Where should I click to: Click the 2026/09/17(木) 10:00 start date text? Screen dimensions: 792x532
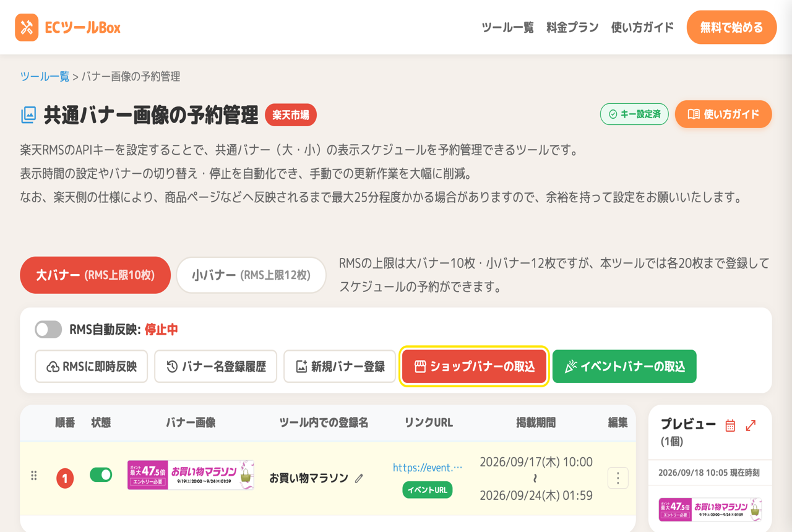[536, 461]
